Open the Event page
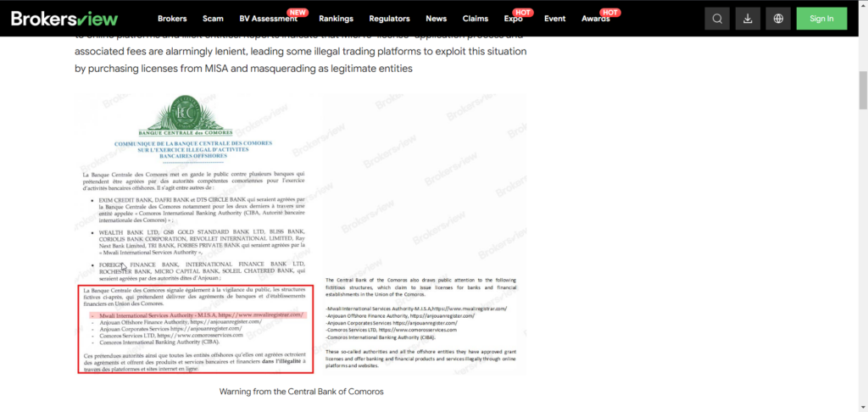868x412 pixels. click(x=554, y=19)
